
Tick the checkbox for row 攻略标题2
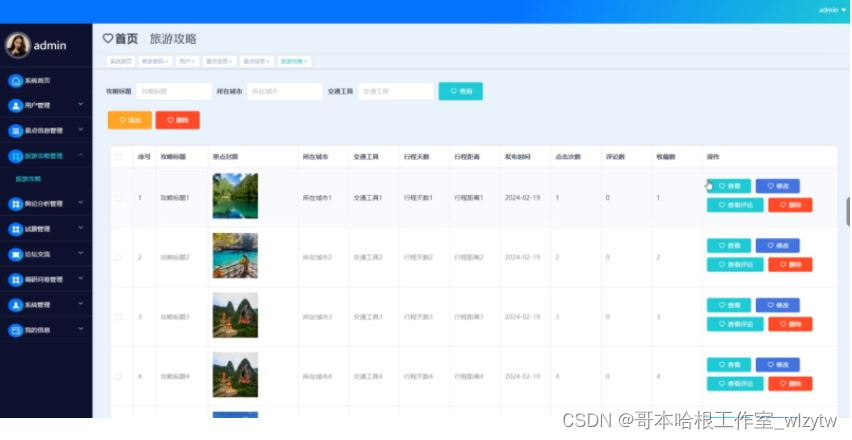coord(119,257)
